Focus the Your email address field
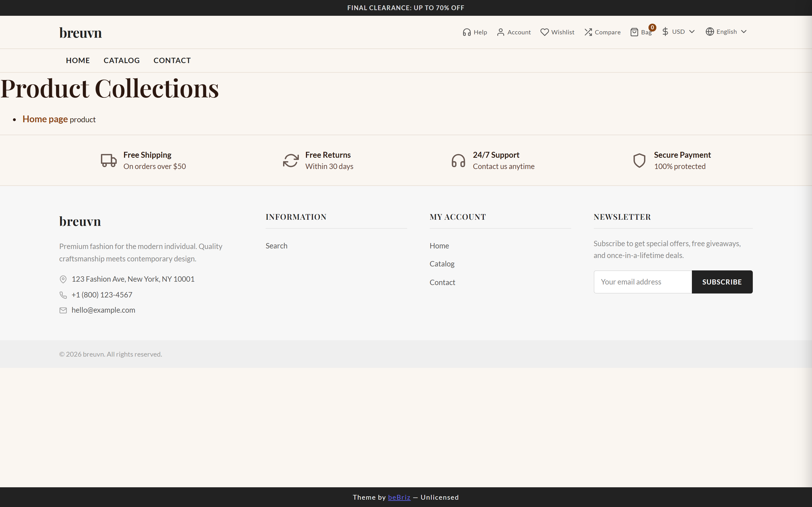This screenshot has height=507, width=812. [643, 282]
